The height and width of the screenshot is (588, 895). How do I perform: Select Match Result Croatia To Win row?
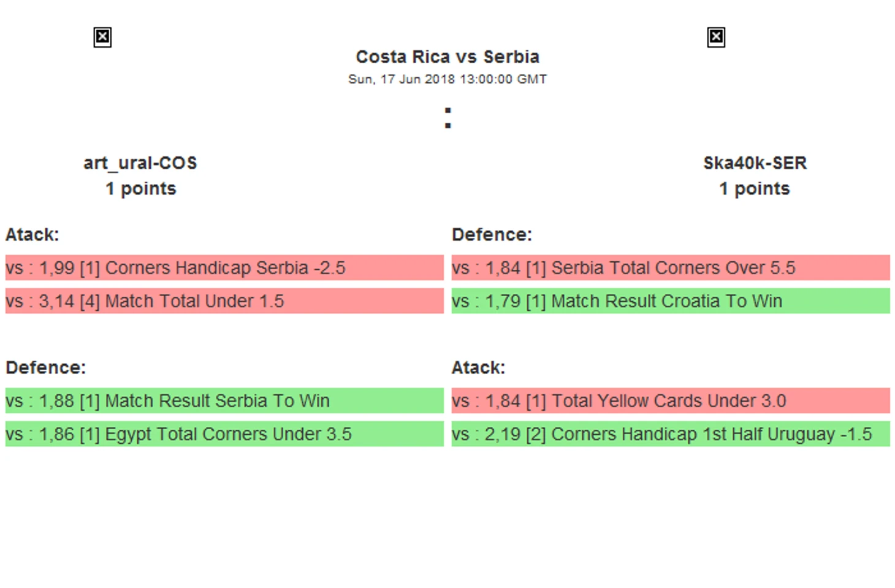tap(671, 301)
